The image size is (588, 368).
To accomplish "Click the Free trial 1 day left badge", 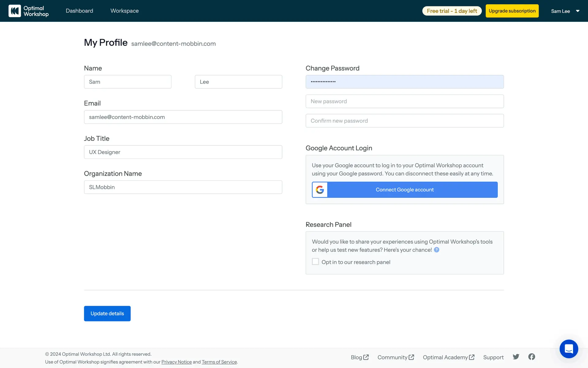I will point(452,11).
